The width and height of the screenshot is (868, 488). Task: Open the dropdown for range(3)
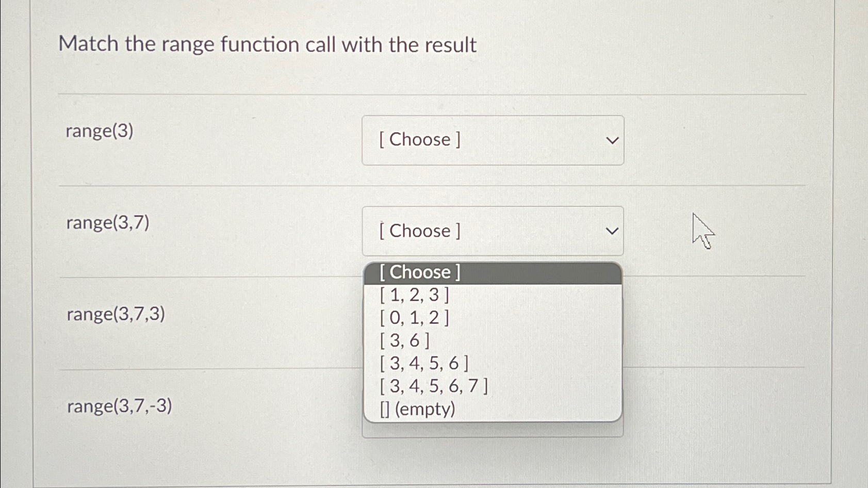click(493, 140)
